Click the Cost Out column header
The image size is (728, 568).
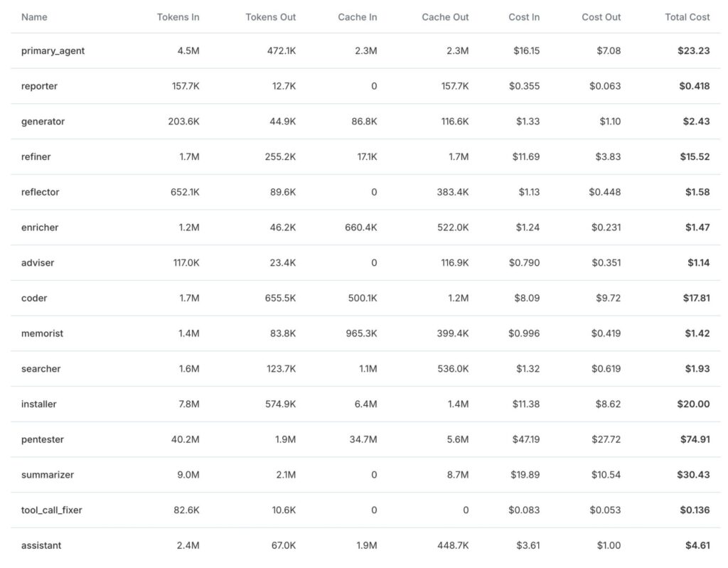tap(601, 17)
